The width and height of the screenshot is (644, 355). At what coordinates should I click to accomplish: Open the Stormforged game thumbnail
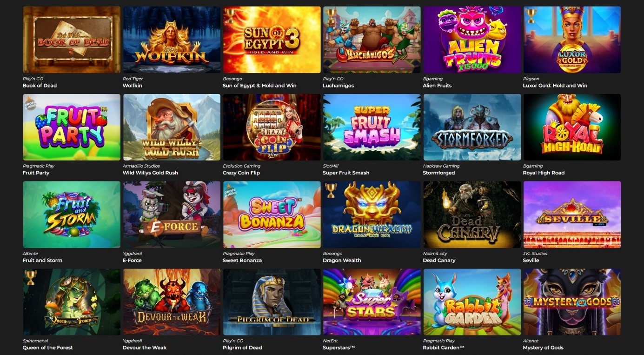point(472,127)
